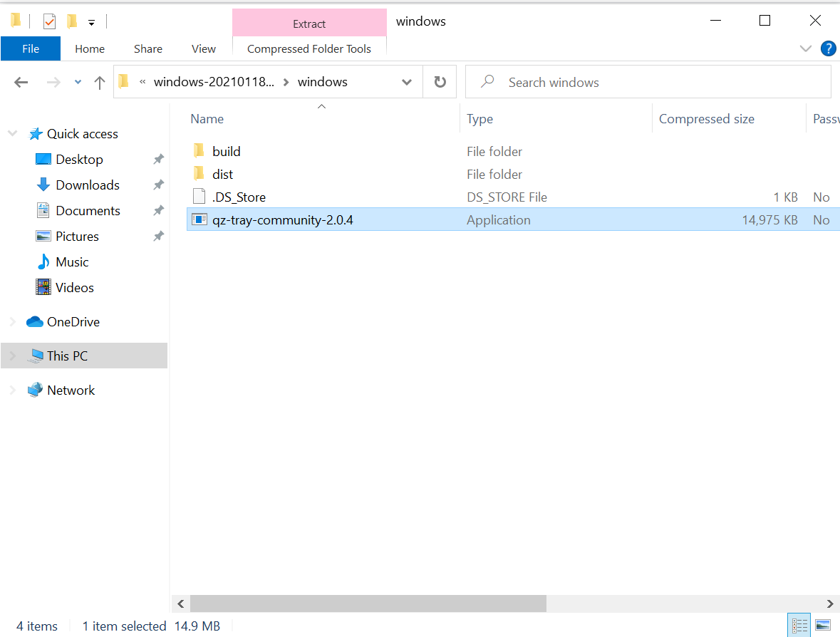The width and height of the screenshot is (840, 637).
Task: Expand the Network tree node
Action: pos(12,390)
